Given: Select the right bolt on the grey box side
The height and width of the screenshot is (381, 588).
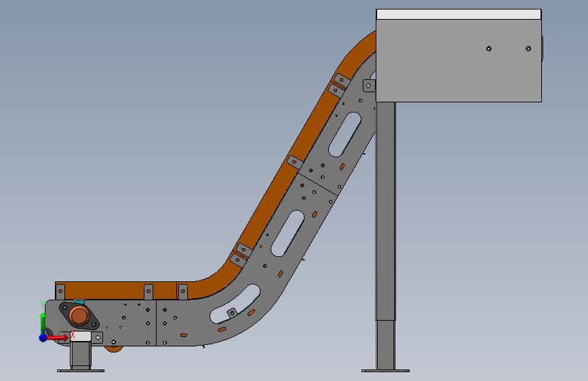Looking at the screenshot, I should click(x=528, y=49).
